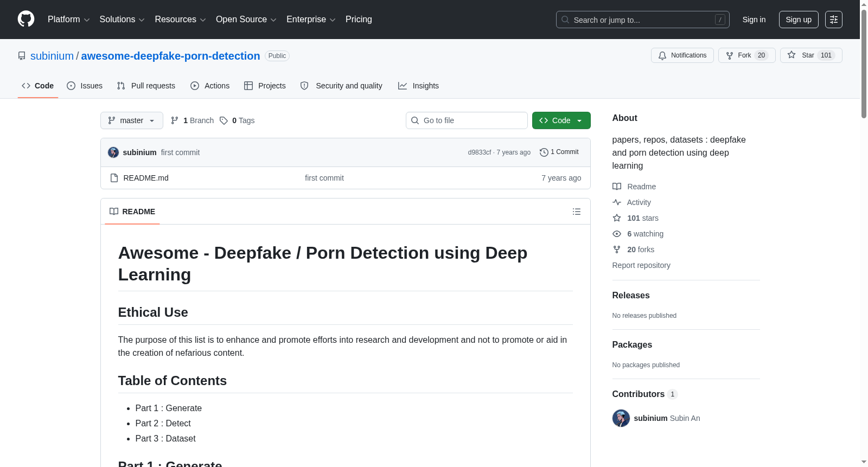Select the README tab above file content
The image size is (868, 467).
[132, 212]
